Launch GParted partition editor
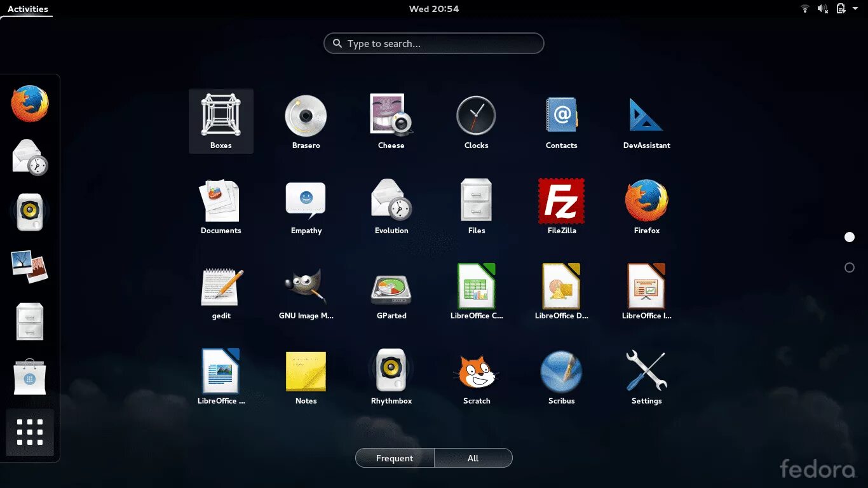This screenshot has width=868, height=488. [x=391, y=291]
